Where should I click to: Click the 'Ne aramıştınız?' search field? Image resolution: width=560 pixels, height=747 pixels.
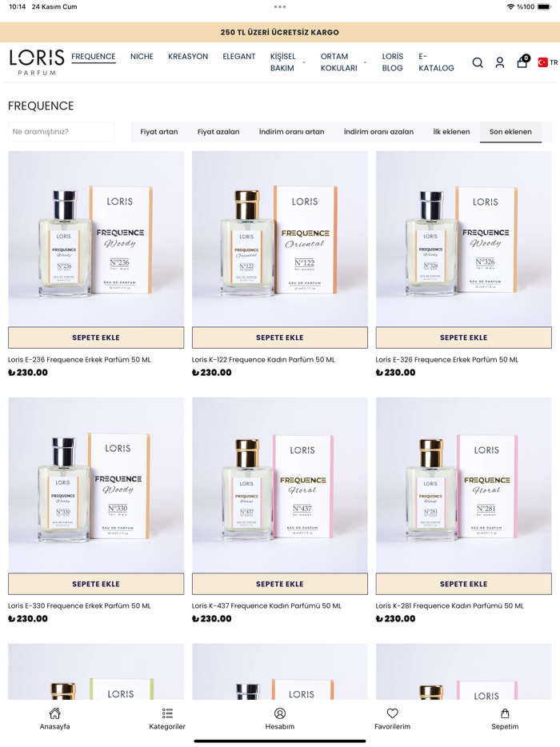62,131
